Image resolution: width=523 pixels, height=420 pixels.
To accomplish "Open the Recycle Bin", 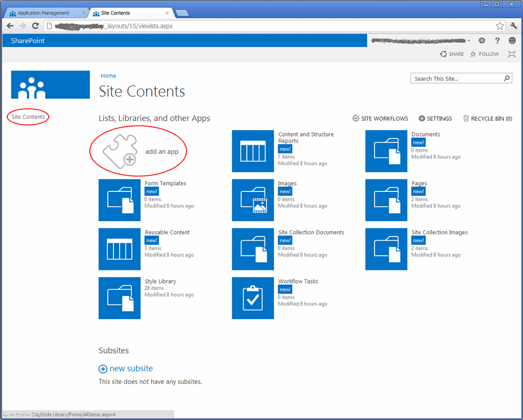I will click(x=487, y=119).
